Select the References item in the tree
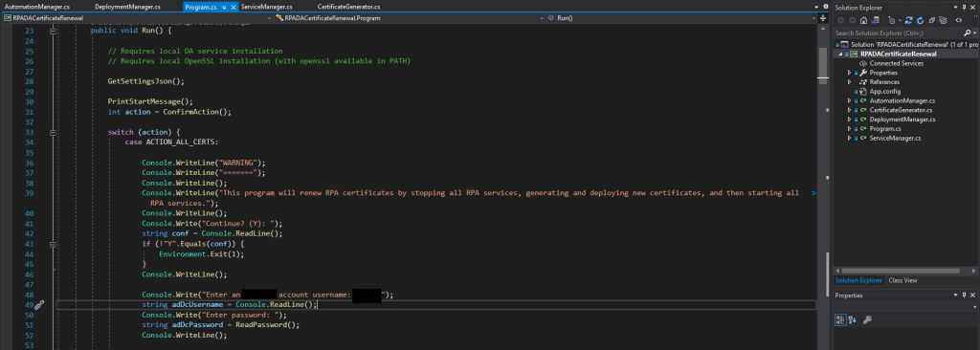Image resolution: width=980 pixels, height=350 pixels. point(883,82)
